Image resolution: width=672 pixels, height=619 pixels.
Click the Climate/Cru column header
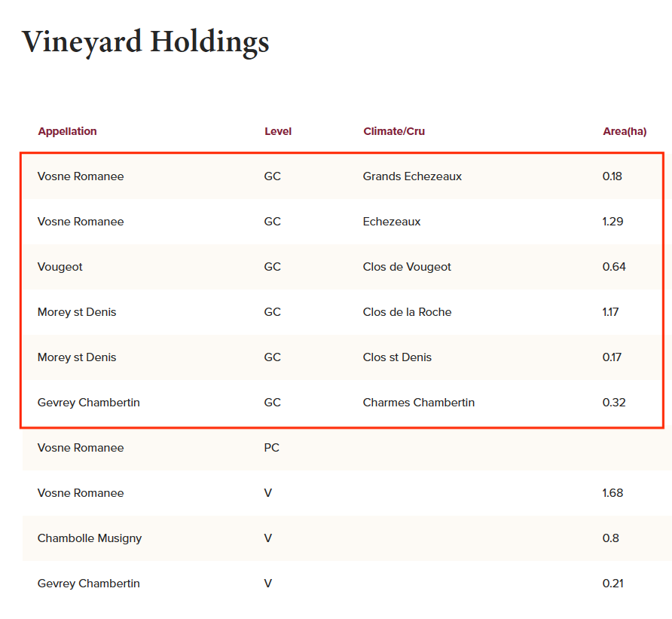point(393,131)
